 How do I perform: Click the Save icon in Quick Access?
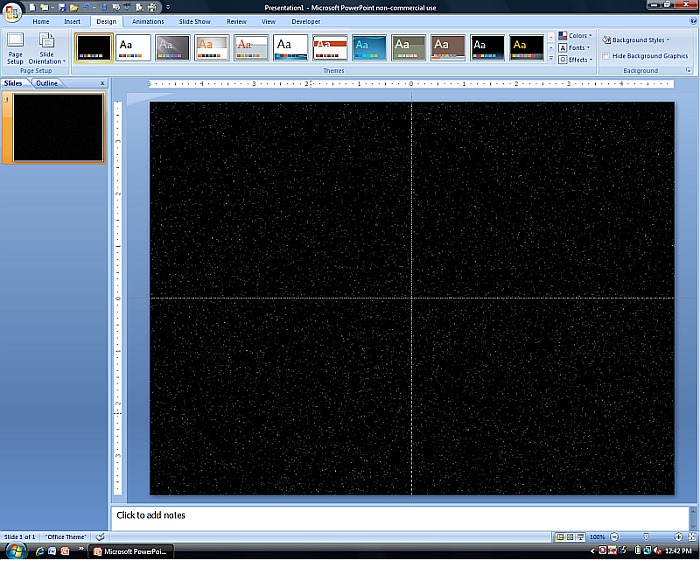[61, 7]
